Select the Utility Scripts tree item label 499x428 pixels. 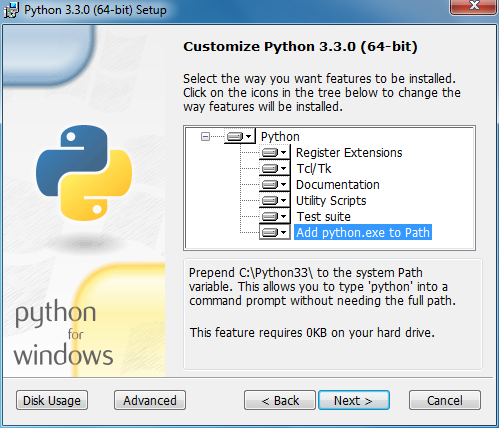click(x=331, y=200)
